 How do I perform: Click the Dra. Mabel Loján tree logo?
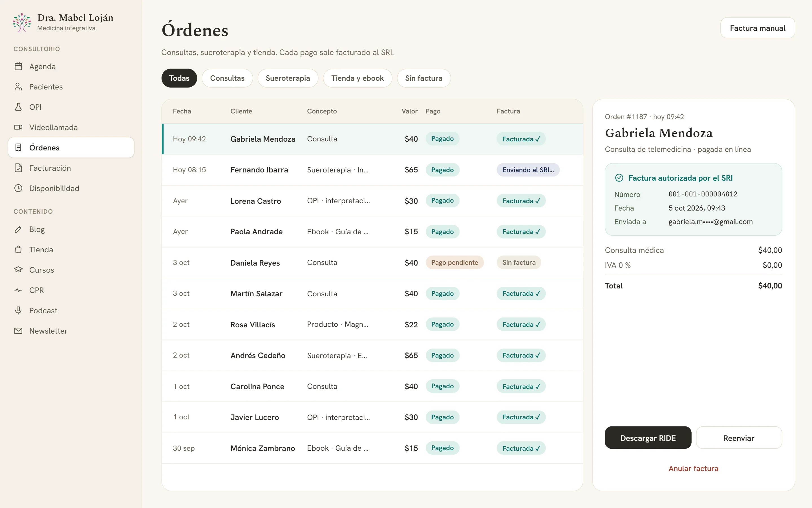(x=22, y=22)
